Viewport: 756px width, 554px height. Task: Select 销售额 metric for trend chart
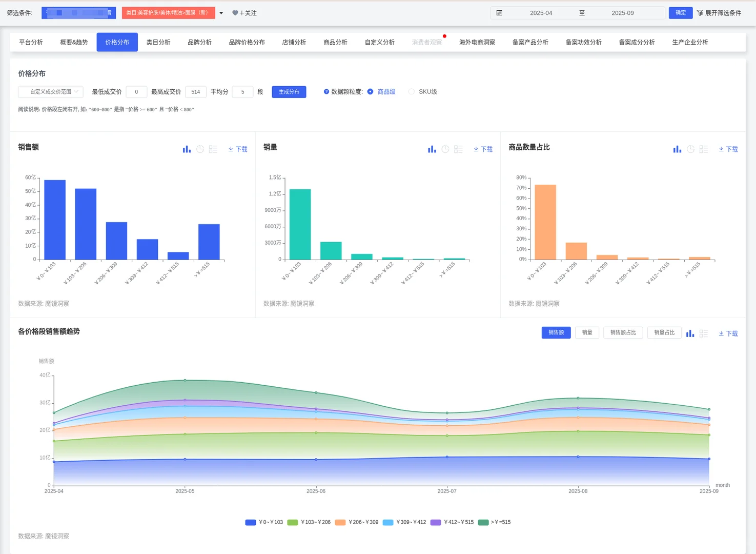(556, 332)
